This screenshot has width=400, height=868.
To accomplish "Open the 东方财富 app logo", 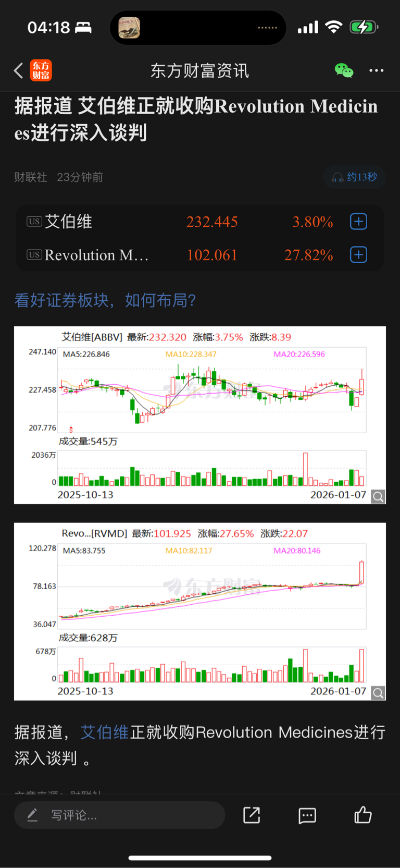I will pos(41,70).
